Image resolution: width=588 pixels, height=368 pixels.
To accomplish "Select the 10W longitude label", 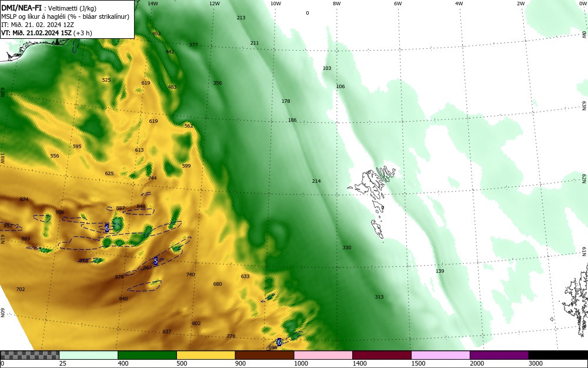I will pyautogui.click(x=276, y=4).
